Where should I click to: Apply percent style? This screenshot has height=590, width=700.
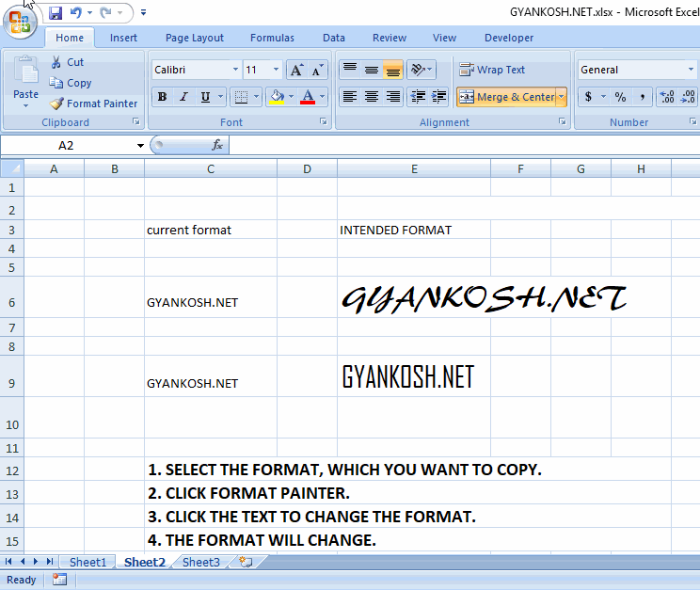click(620, 97)
